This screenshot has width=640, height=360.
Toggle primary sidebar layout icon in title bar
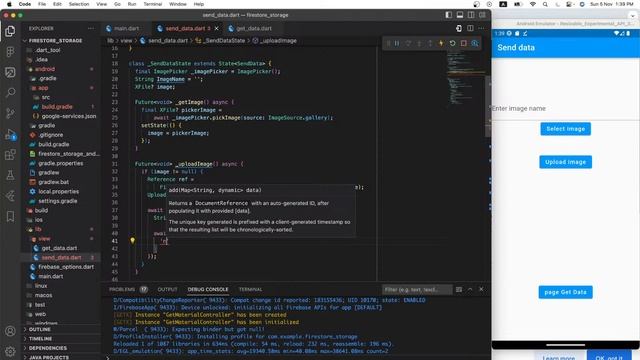click(449, 15)
